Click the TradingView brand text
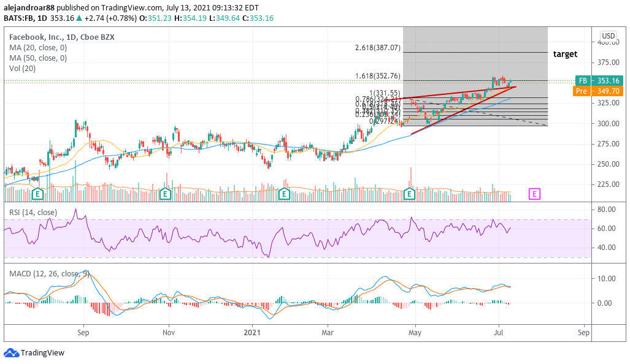The width and height of the screenshot is (630, 364). coord(42,353)
